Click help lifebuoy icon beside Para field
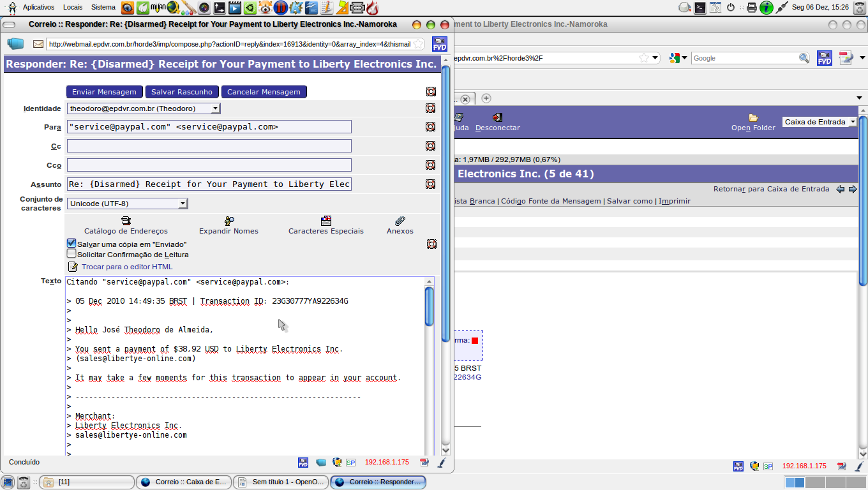 click(431, 127)
